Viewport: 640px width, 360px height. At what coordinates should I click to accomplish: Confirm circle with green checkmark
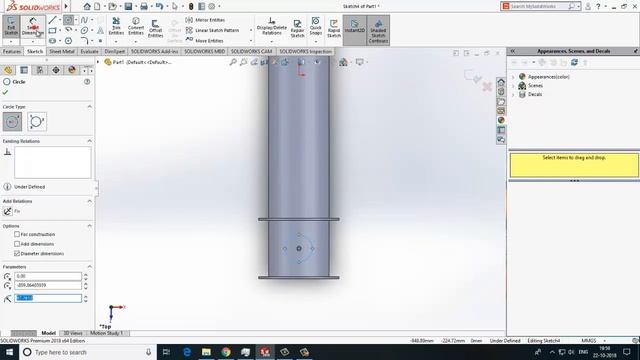(5, 92)
